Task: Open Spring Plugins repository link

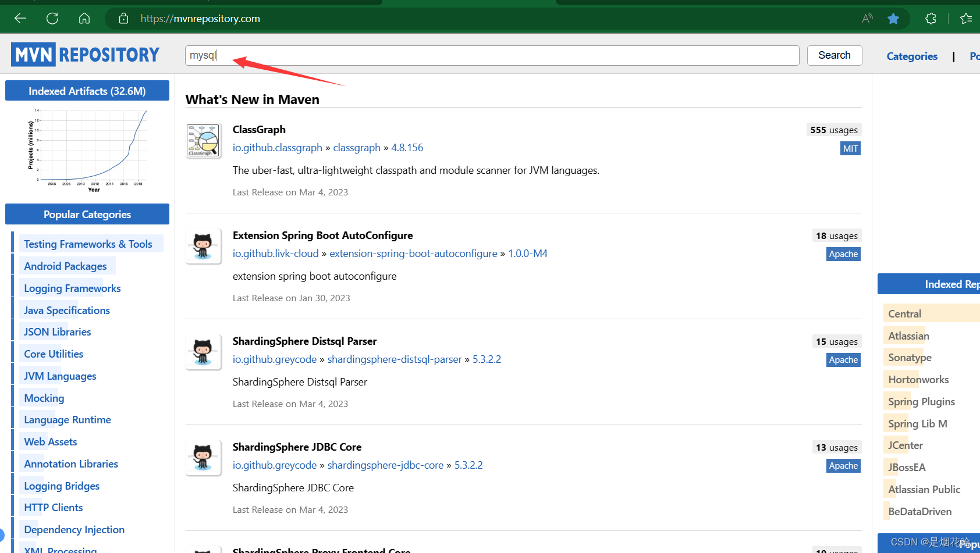Action: [921, 402]
